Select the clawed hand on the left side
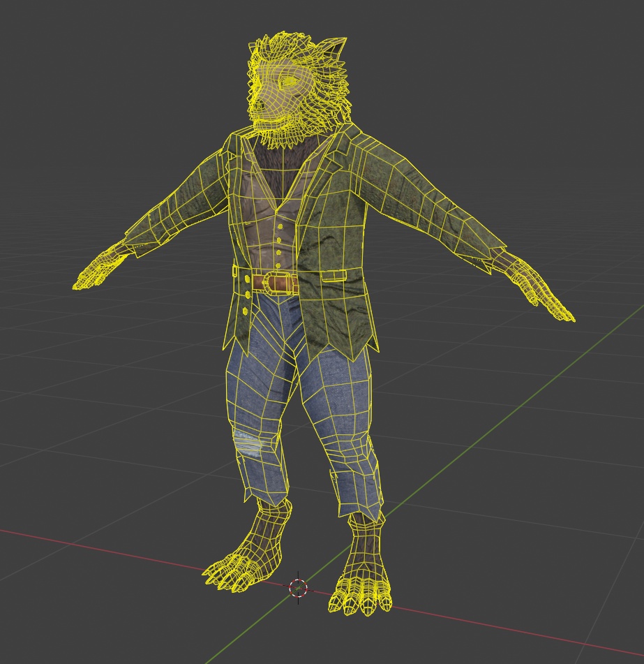The height and width of the screenshot is (664, 644). [98, 267]
